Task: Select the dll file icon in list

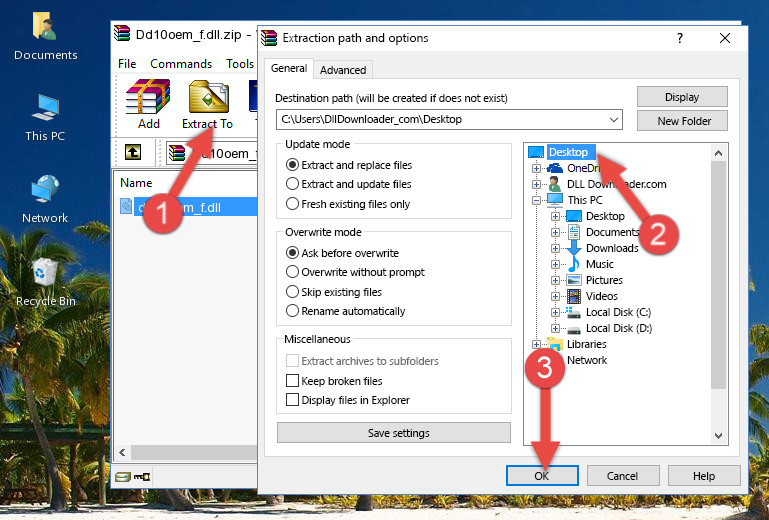Action: (x=126, y=207)
